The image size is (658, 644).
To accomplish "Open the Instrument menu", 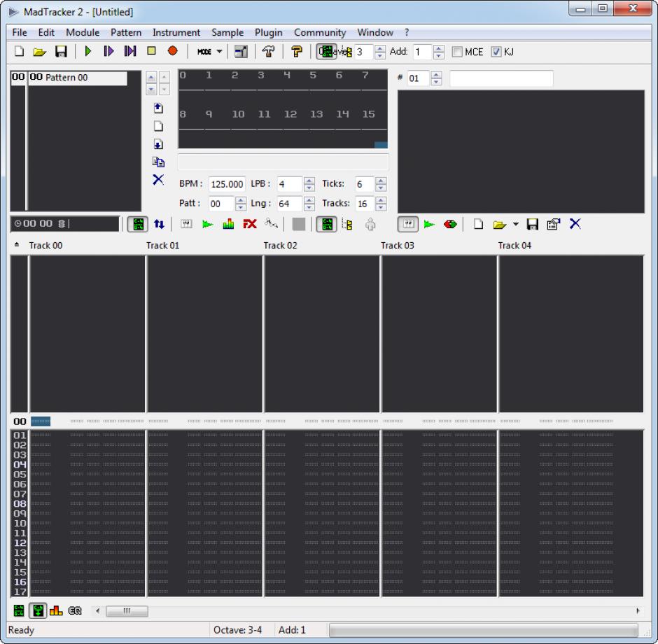I will (x=176, y=32).
